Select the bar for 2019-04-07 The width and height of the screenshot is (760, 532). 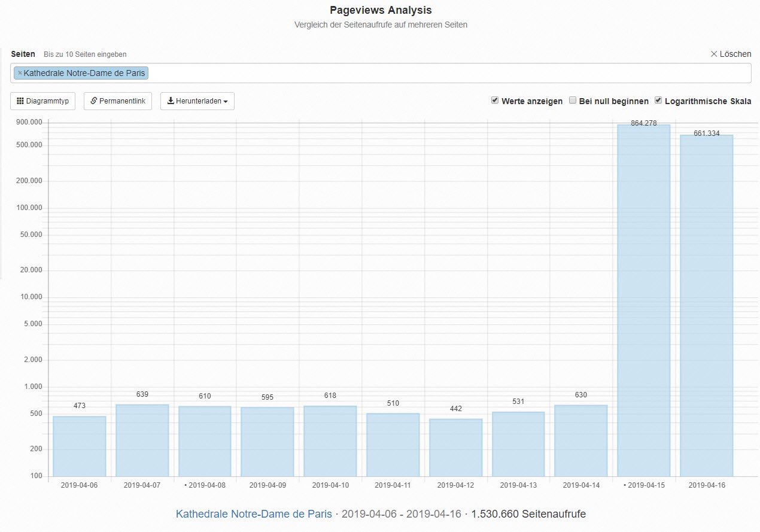(142, 440)
